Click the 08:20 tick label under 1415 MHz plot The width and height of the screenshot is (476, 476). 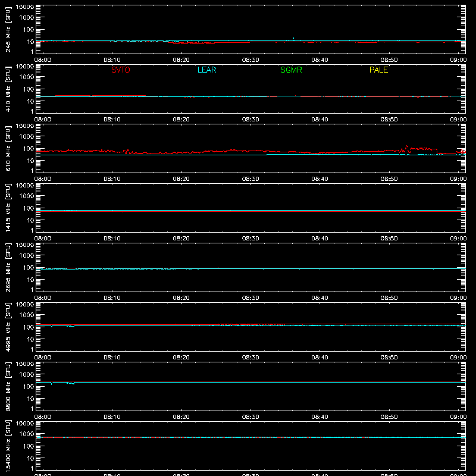181,239
